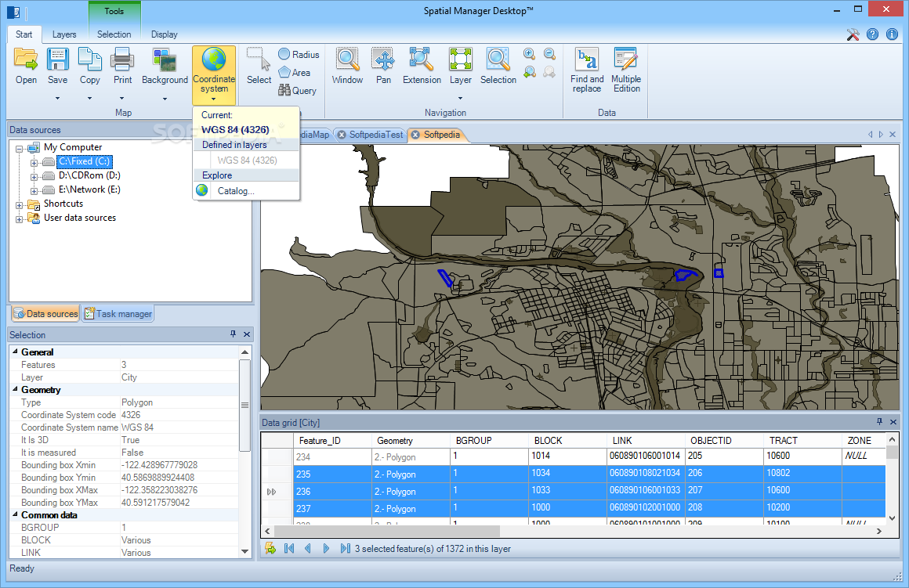Click the Copy icon in ribbon
The height and width of the screenshot is (588, 909).
point(90,60)
